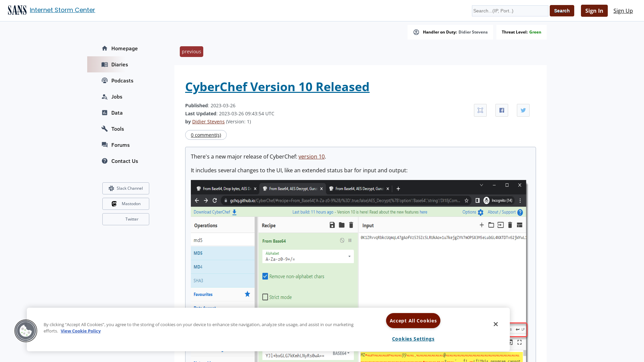
Task: Open View Cookie Policy link
Action: (80, 331)
